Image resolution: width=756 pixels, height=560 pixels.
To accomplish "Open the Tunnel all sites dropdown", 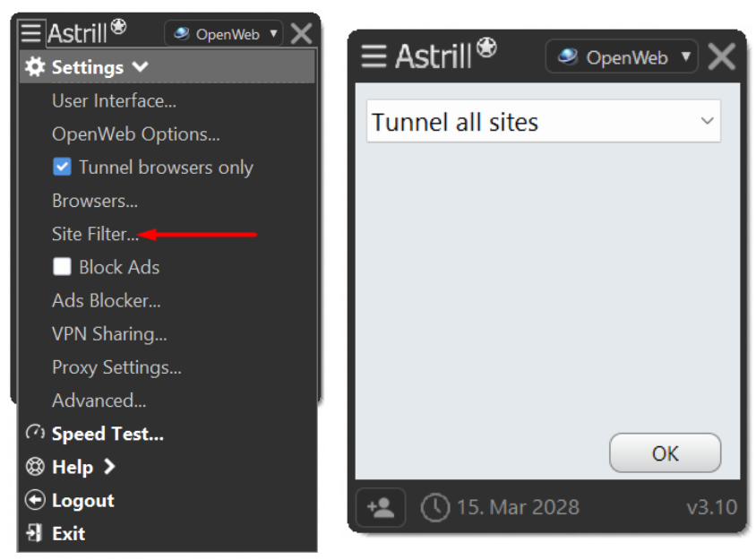I will [544, 121].
